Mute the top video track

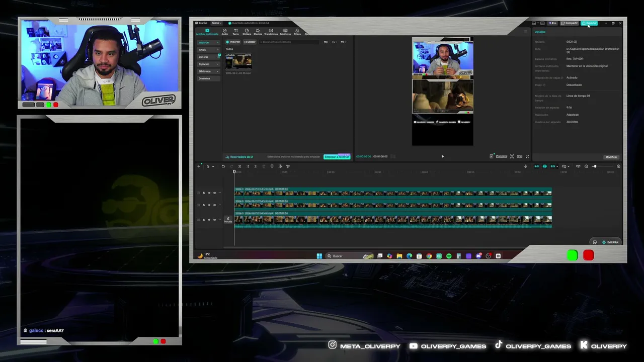pos(214,193)
